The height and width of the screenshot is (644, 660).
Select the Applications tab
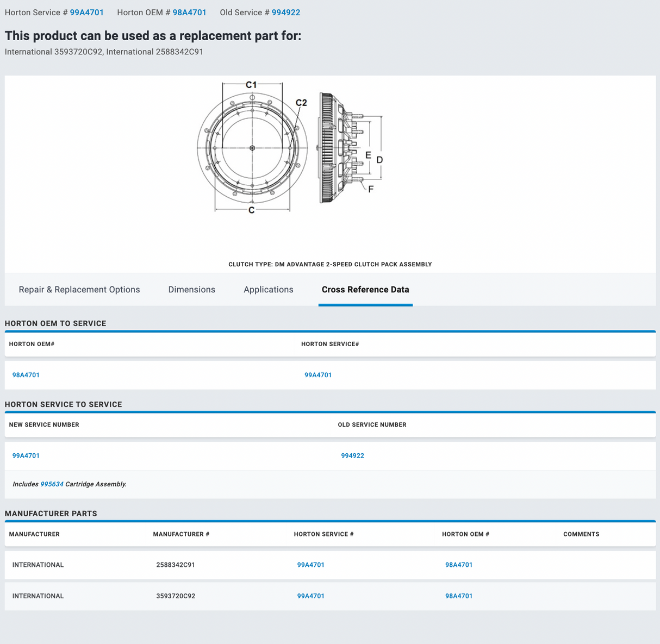click(268, 290)
